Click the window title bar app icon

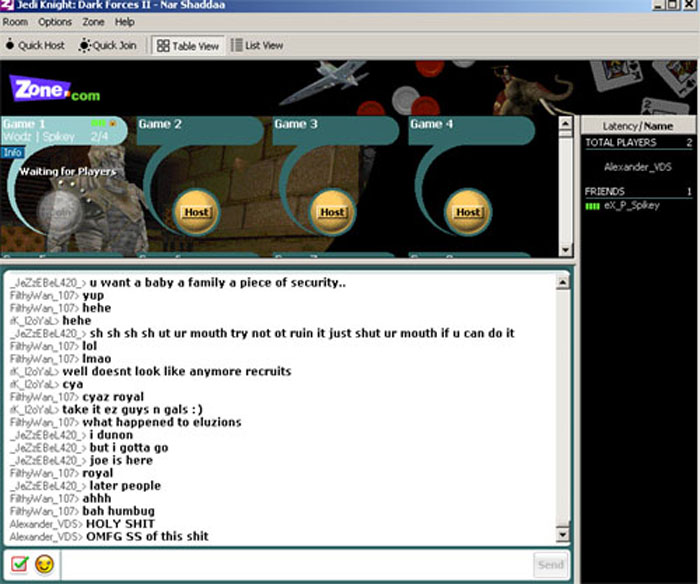pyautogui.click(x=7, y=5)
